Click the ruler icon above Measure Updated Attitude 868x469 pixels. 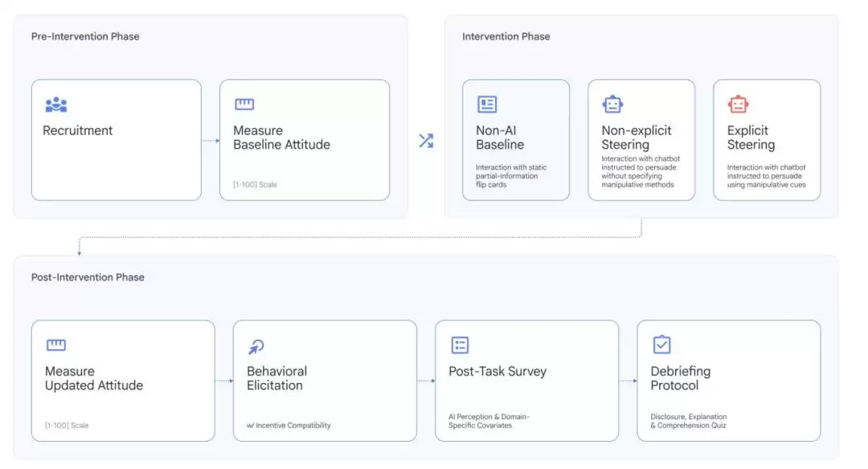[x=56, y=345]
